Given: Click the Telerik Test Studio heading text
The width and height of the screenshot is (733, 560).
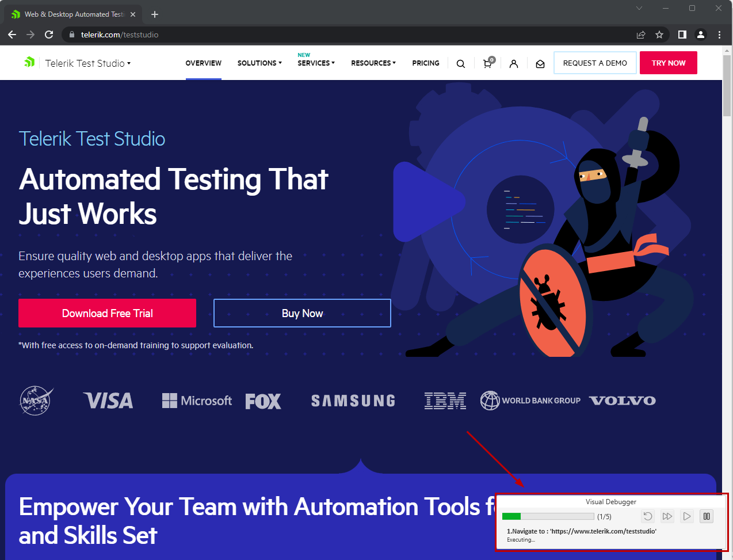Looking at the screenshot, I should 92,139.
